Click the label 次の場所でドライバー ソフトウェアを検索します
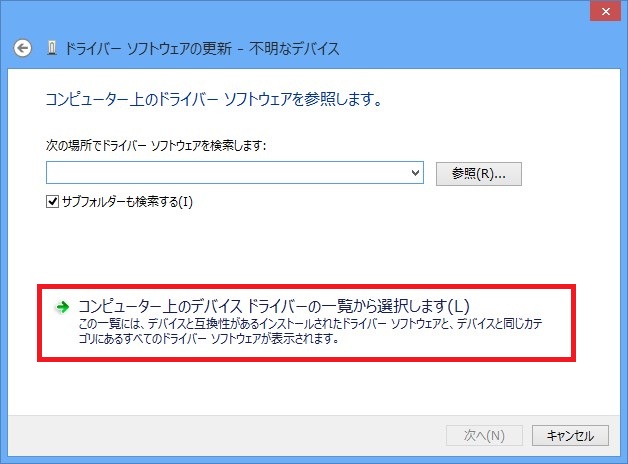Viewport: 628px width, 464px height. [x=155, y=146]
